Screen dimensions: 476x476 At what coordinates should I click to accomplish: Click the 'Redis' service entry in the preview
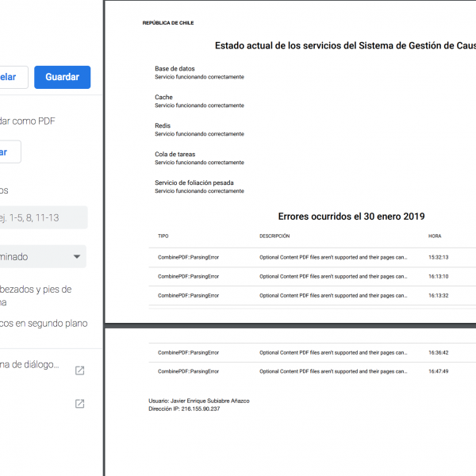tap(163, 125)
